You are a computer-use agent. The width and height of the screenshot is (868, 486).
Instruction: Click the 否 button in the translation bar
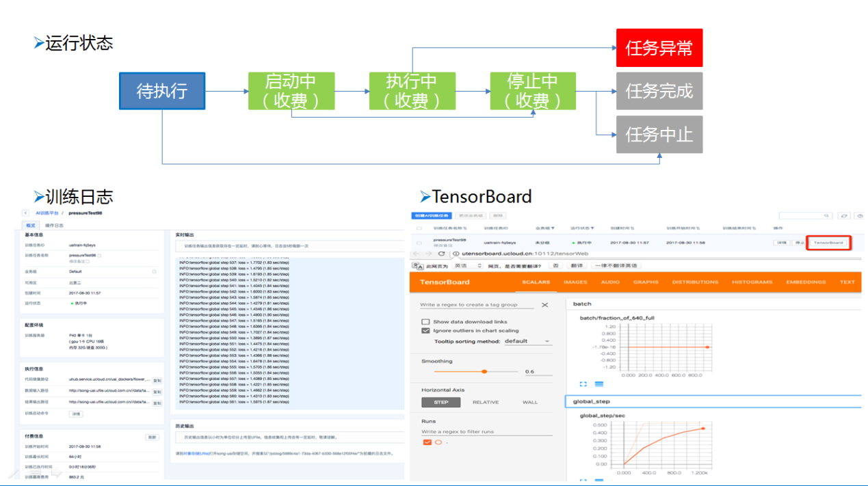tap(555, 265)
